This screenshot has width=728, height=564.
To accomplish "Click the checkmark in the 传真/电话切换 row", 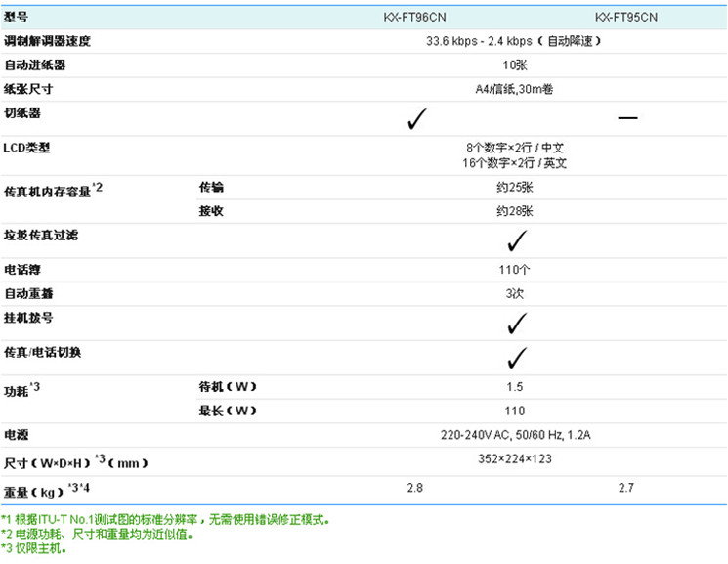I will [517, 358].
